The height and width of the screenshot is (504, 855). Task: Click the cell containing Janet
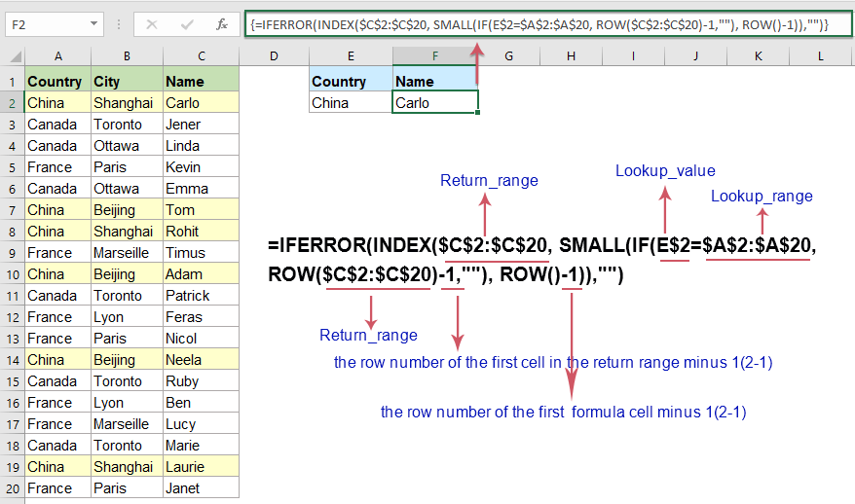click(202, 488)
